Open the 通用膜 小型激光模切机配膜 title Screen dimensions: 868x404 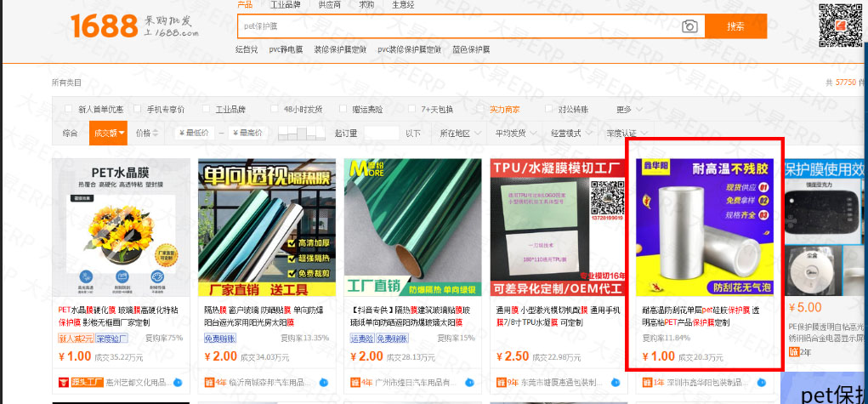point(558,316)
